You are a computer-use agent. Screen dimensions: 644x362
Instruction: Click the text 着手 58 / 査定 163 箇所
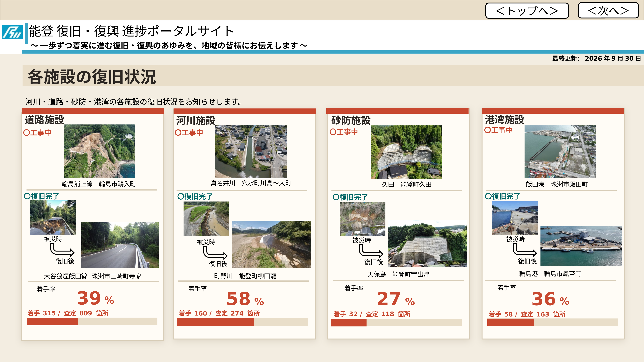527,314
